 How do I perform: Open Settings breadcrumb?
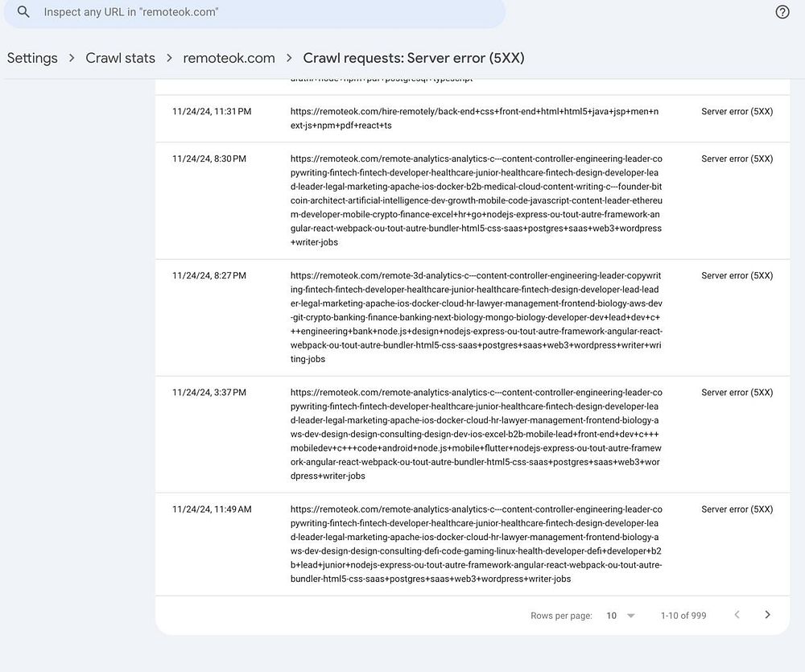coord(32,58)
